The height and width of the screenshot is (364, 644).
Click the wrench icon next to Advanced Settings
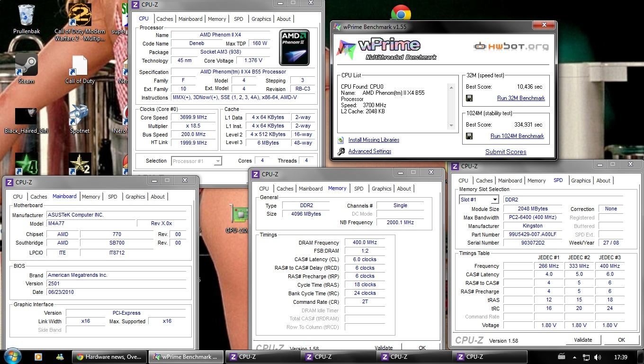(x=341, y=152)
